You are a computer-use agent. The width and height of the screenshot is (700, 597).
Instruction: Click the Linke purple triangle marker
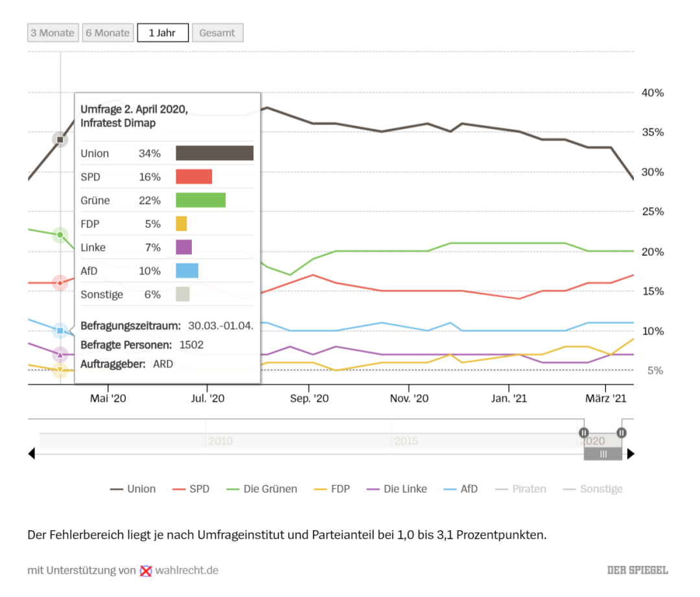(x=60, y=355)
